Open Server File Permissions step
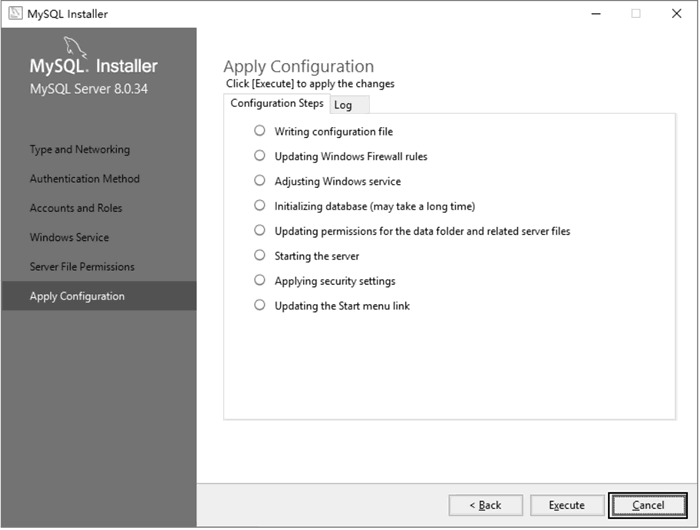This screenshot has width=700, height=530. pyautogui.click(x=82, y=267)
